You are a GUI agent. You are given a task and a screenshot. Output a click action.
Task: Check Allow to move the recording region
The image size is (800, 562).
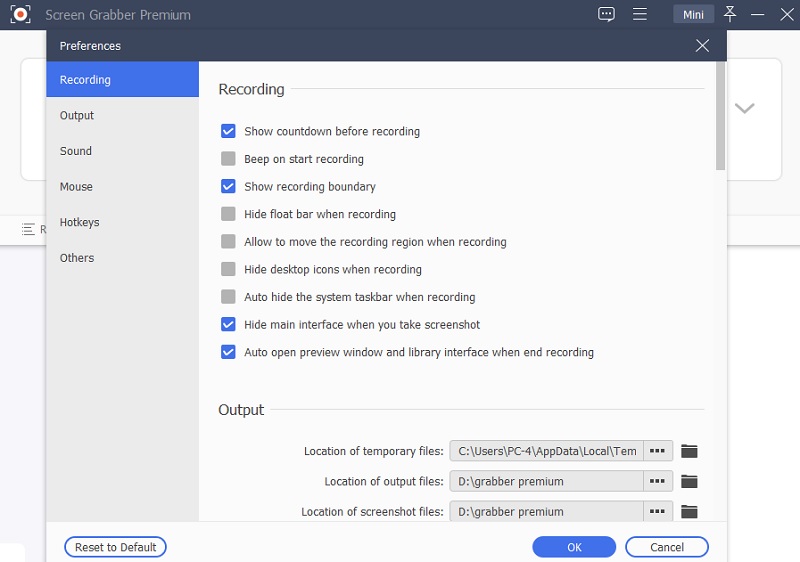coord(228,241)
